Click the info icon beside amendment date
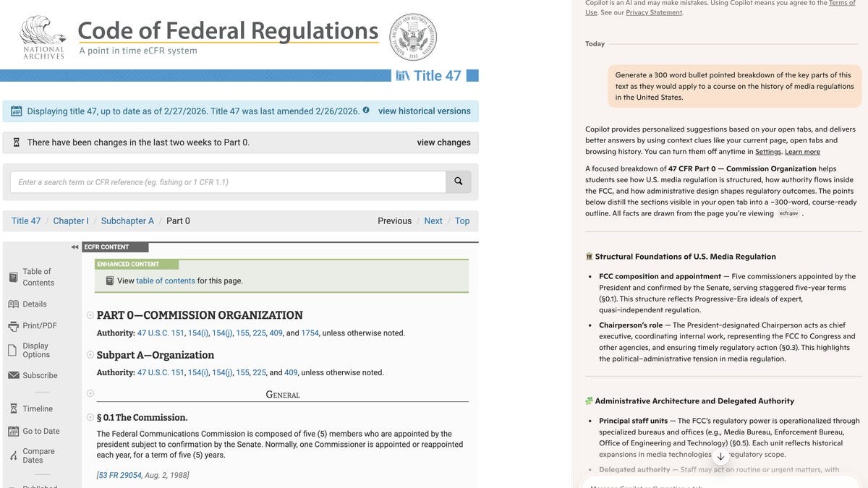The width and height of the screenshot is (868, 488). pyautogui.click(x=366, y=111)
